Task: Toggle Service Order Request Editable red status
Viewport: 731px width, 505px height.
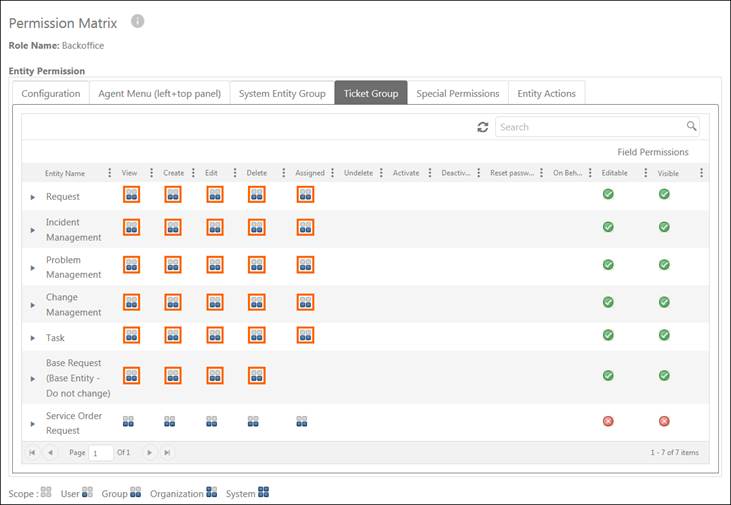Action: point(607,422)
